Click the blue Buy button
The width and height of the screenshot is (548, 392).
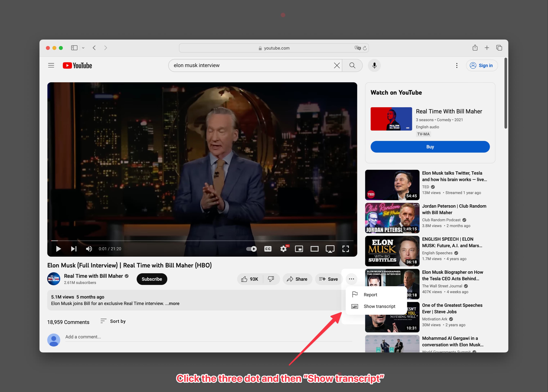tap(430, 147)
